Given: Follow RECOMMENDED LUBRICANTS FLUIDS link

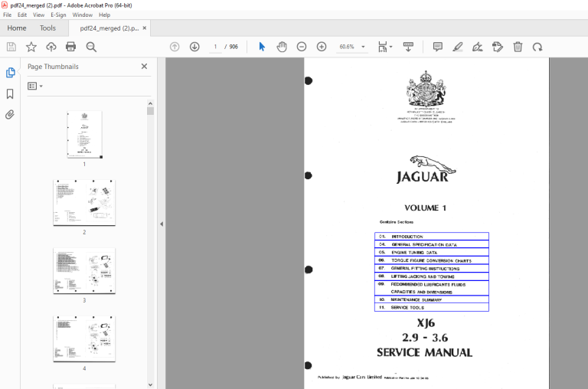Looking at the screenshot, I should [x=432, y=288].
